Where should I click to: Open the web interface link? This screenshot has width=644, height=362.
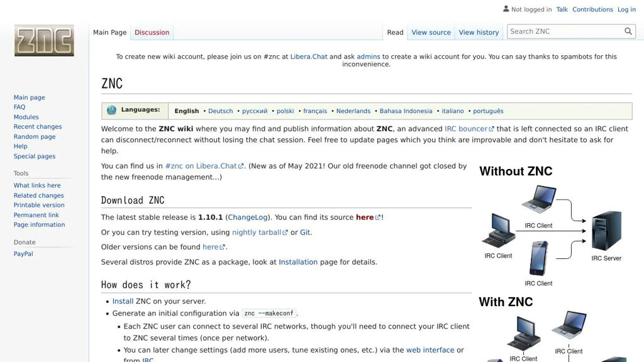[x=430, y=350]
